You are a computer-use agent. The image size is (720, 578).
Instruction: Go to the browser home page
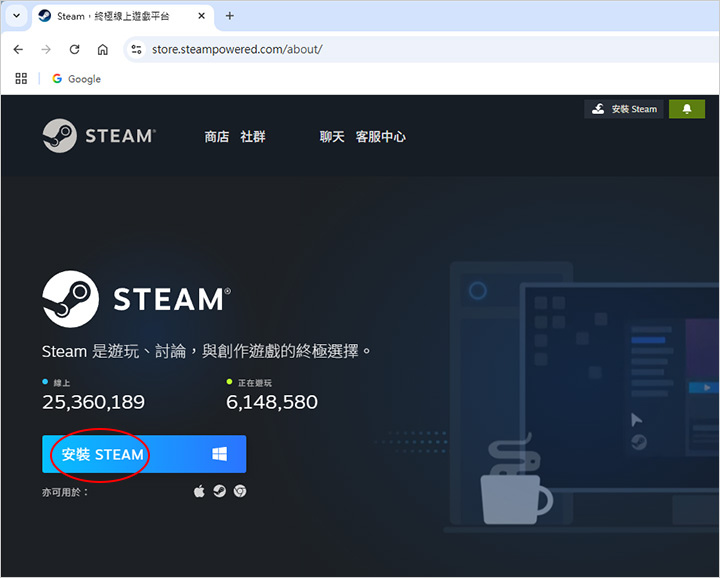103,49
